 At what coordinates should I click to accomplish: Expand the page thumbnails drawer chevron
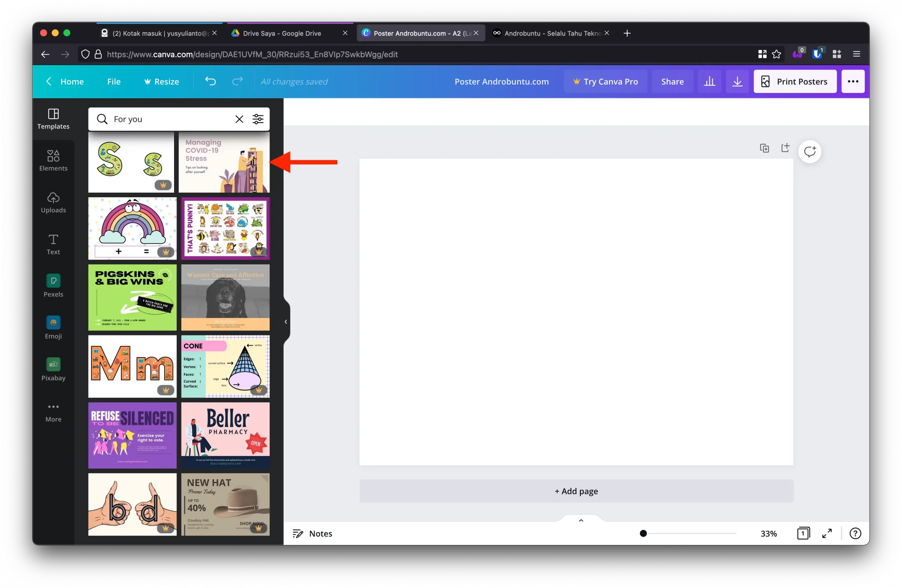[x=581, y=521]
